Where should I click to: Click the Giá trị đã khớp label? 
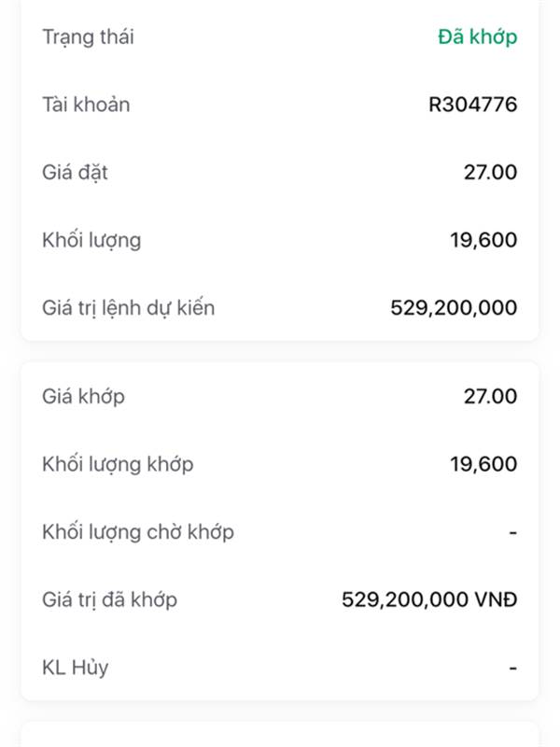point(109,599)
